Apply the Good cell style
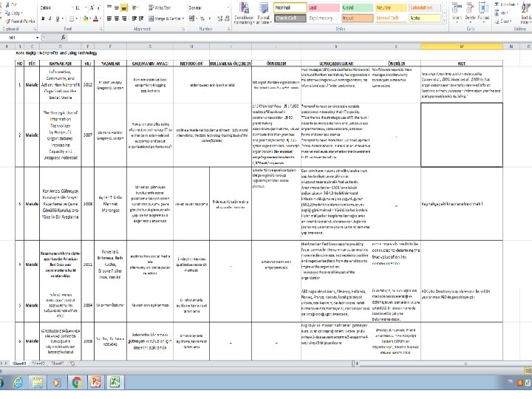The width and height of the screenshot is (532, 399). pyautogui.click(x=358, y=7)
